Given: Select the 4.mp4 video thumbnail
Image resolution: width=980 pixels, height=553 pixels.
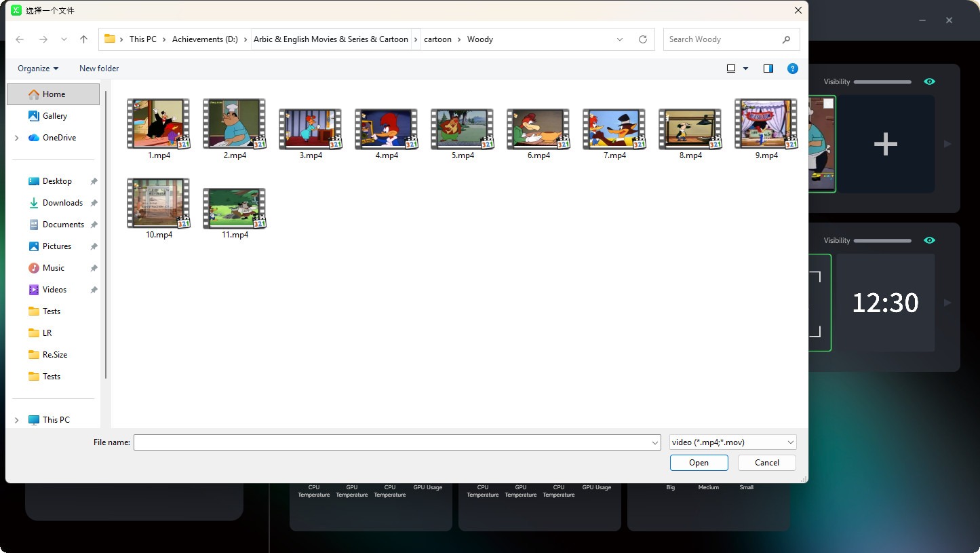Looking at the screenshot, I should coord(387,129).
